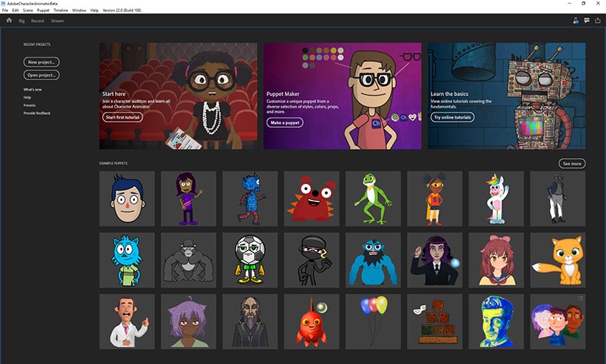Screen dimensions: 606x364
Task: Select the bearded old man puppet
Action: click(x=250, y=322)
